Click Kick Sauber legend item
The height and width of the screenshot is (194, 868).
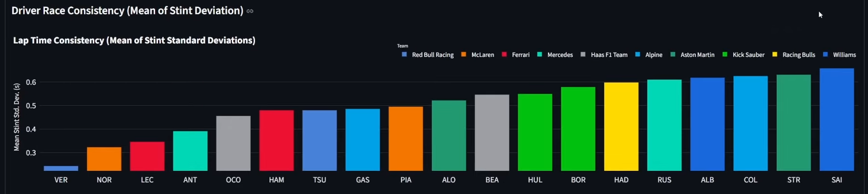[x=743, y=55]
